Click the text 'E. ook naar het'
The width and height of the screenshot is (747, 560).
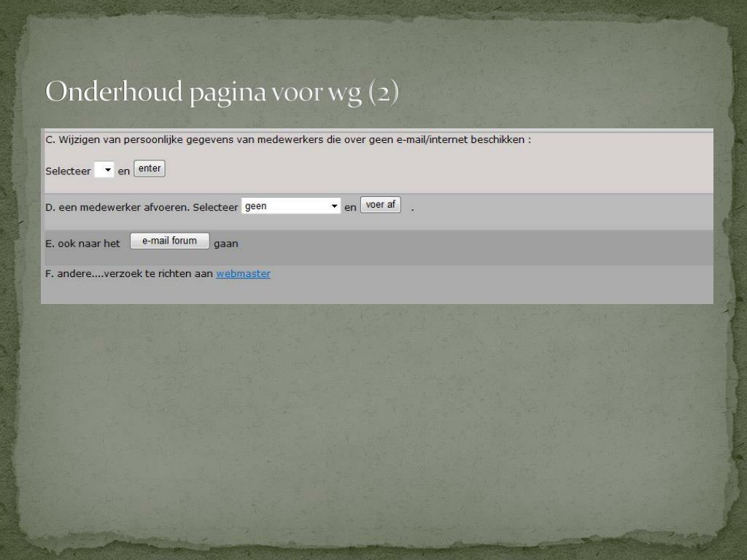point(82,244)
